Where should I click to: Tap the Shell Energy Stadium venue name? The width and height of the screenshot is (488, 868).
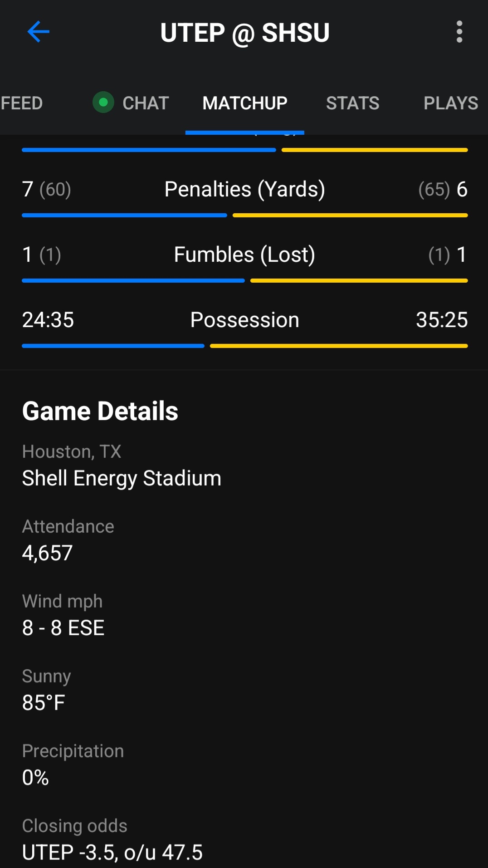(122, 478)
